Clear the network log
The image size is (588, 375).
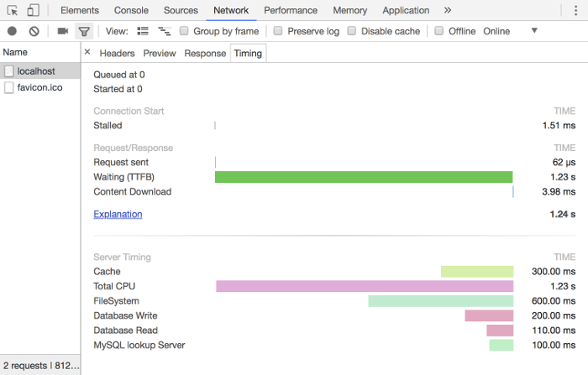pyautogui.click(x=34, y=31)
